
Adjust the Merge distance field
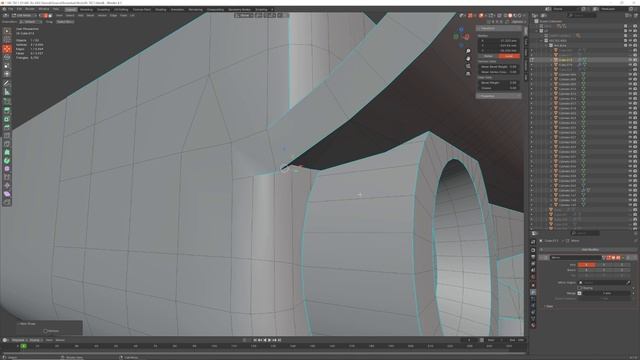(607, 293)
